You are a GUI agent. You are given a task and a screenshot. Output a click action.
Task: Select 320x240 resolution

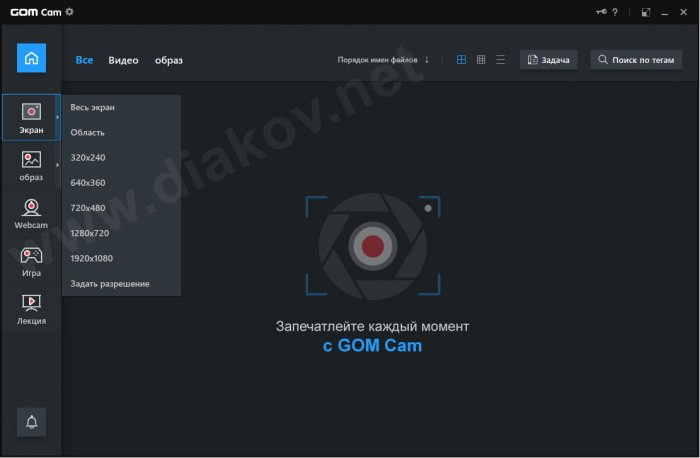tap(121, 158)
